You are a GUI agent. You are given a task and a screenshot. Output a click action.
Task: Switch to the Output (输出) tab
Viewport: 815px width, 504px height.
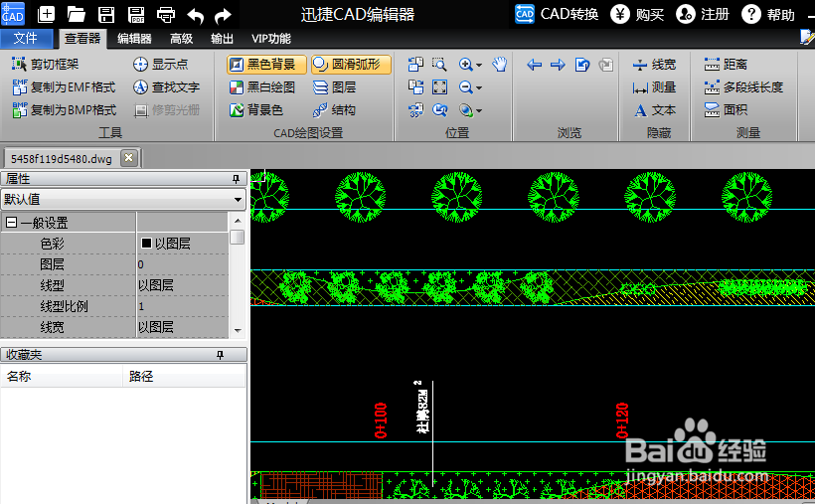click(222, 39)
